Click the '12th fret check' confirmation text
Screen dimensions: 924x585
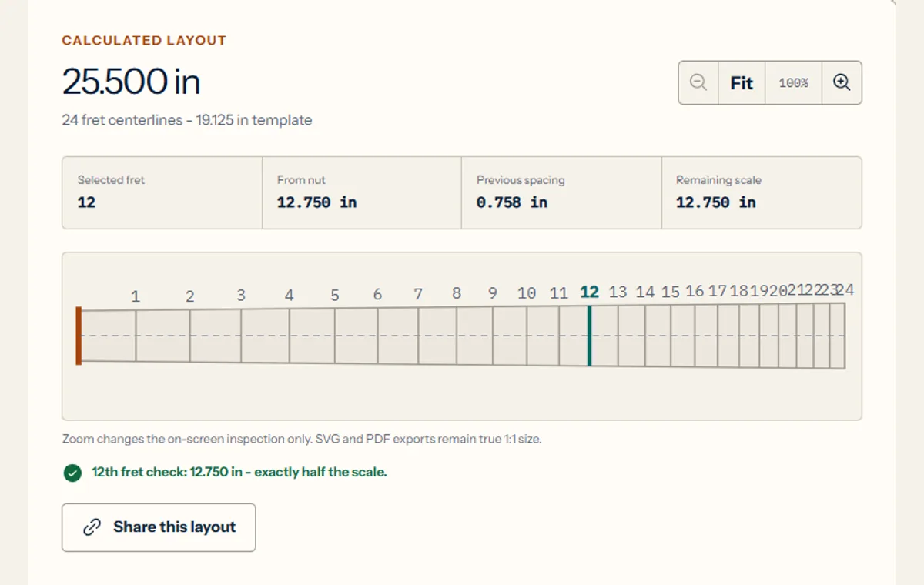coord(239,473)
